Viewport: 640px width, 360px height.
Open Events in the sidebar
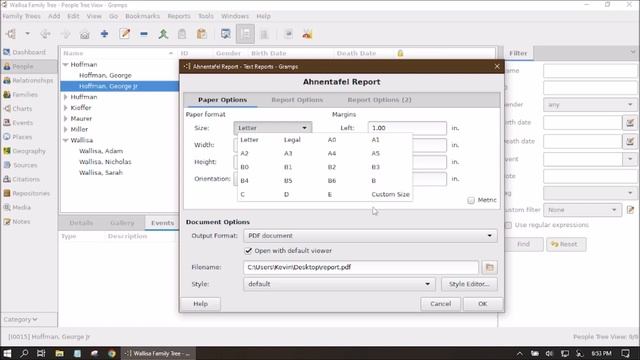pos(18,123)
